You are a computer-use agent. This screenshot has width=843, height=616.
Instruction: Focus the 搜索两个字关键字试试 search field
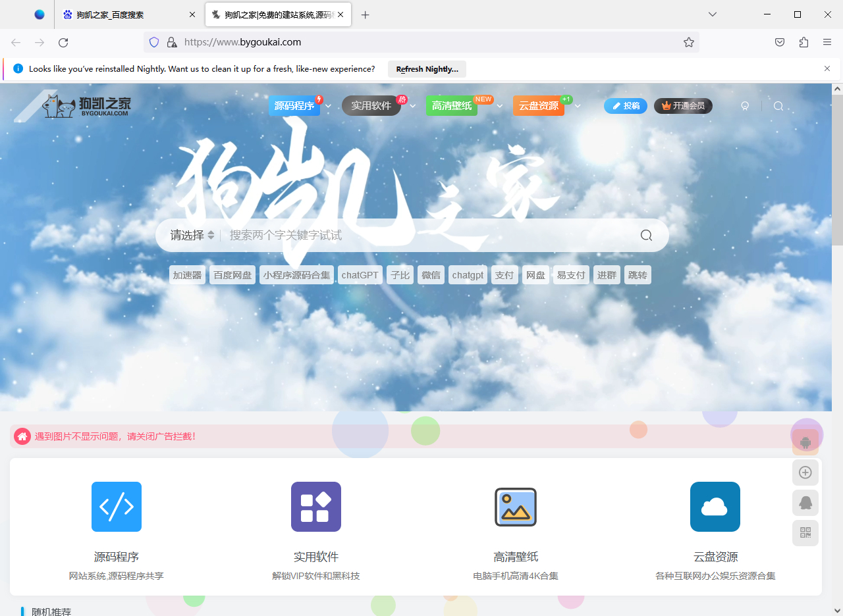[428, 235]
